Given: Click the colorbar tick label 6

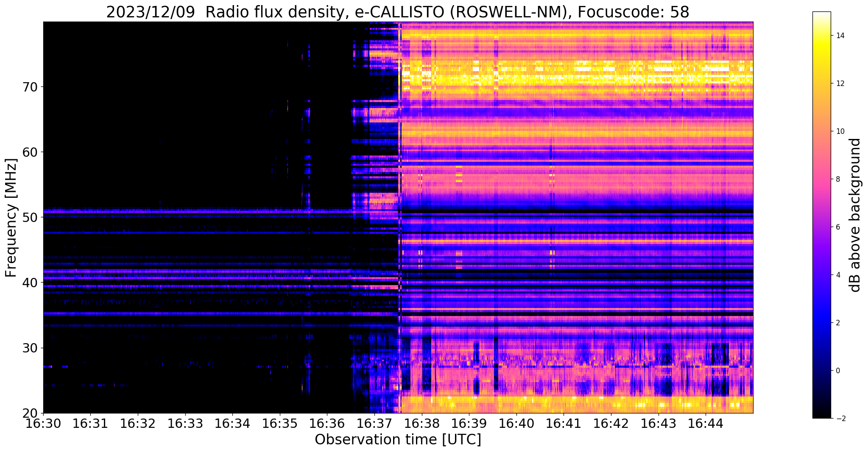Looking at the screenshot, I should [837, 227].
